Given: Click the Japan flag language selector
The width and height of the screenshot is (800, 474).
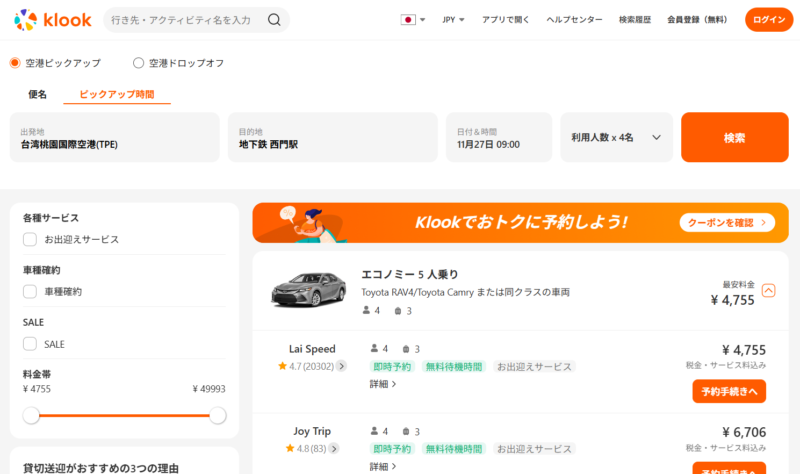Looking at the screenshot, I should pyautogui.click(x=412, y=19).
